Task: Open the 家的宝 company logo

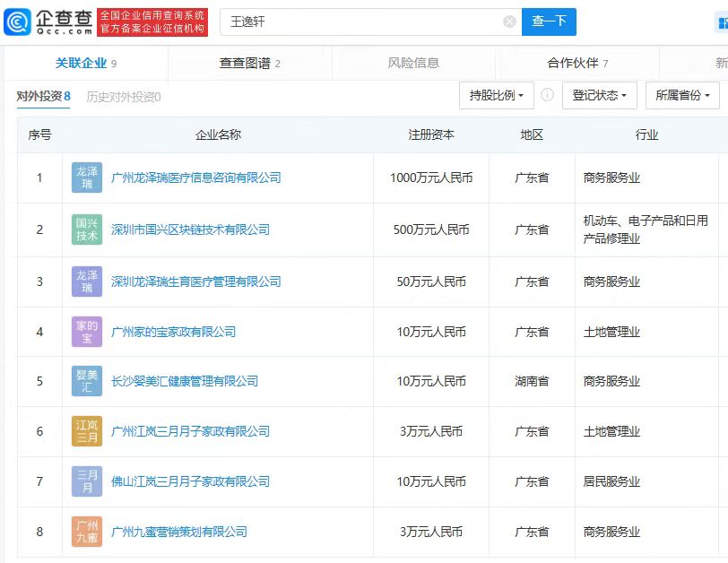Action: tap(87, 332)
